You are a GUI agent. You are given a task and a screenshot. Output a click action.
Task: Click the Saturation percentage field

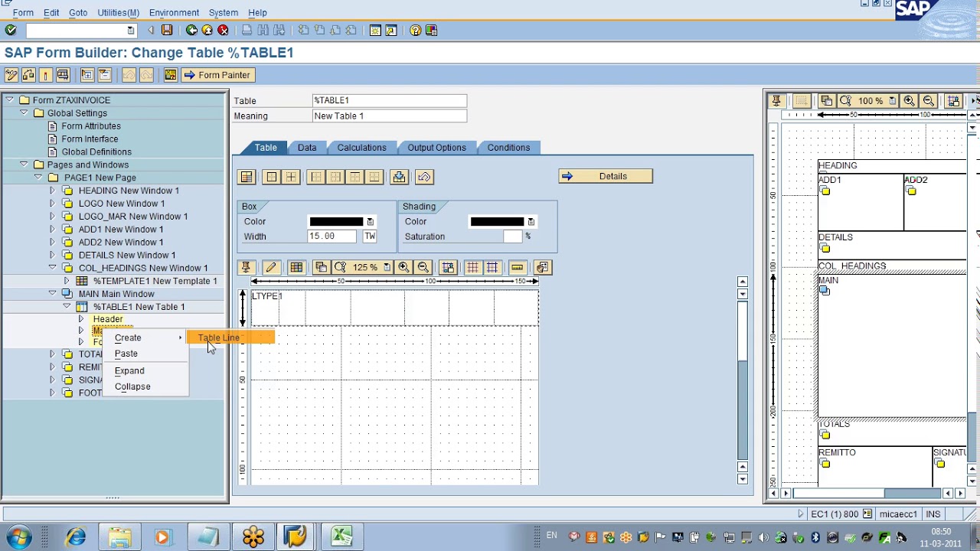(513, 236)
